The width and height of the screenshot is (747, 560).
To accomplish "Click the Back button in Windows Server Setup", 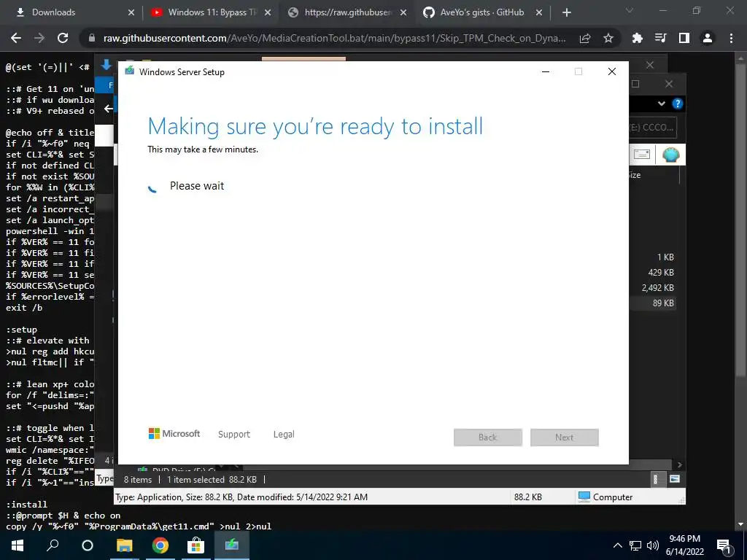I will point(488,437).
